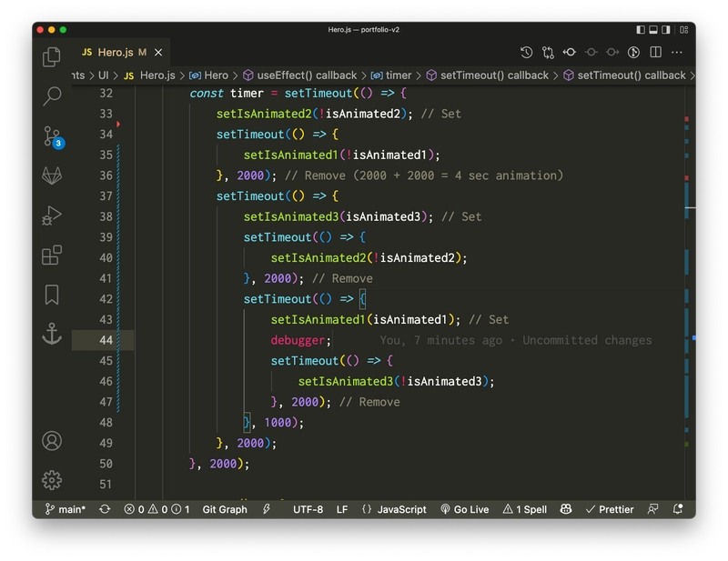The width and height of the screenshot is (728, 561).
Task: Split the editor to the right
Action: pos(655,52)
